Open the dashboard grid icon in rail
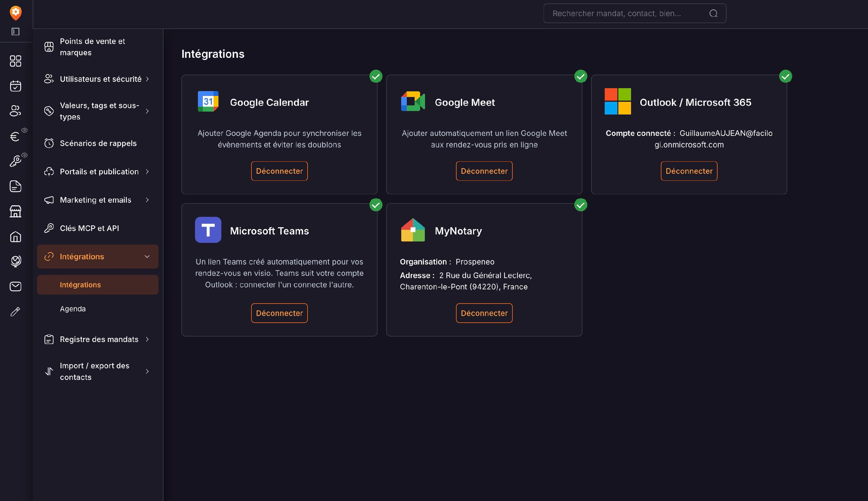The height and width of the screenshot is (501, 868). click(16, 61)
